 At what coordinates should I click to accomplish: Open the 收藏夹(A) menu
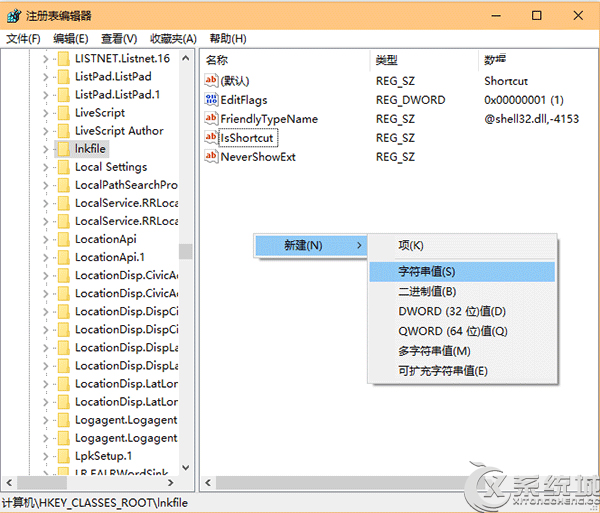point(173,39)
